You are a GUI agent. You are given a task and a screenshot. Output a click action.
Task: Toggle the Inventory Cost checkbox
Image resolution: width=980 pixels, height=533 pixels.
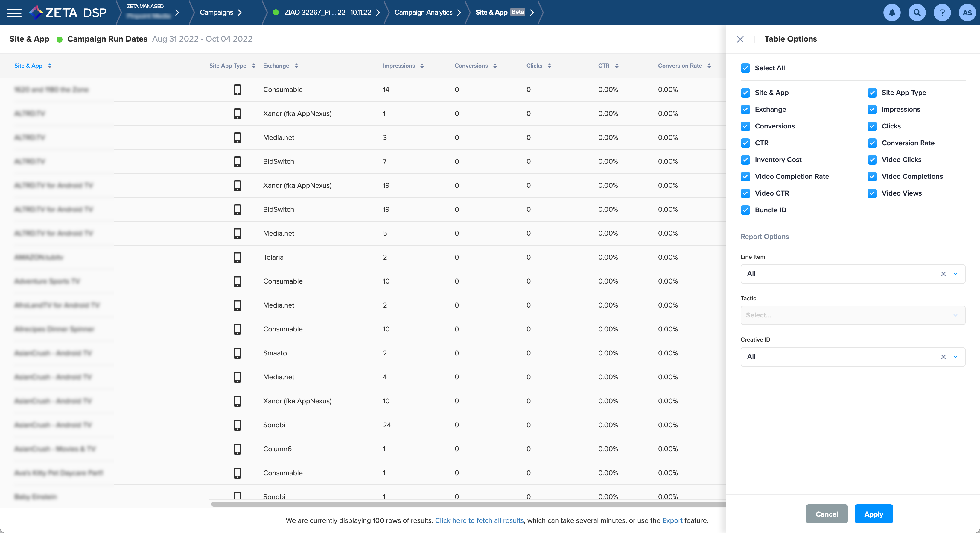coord(745,160)
